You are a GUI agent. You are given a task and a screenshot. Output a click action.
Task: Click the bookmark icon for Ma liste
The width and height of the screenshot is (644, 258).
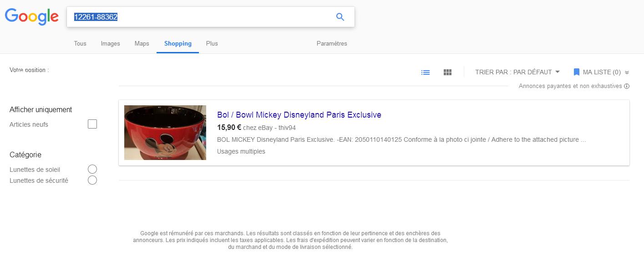click(x=576, y=72)
